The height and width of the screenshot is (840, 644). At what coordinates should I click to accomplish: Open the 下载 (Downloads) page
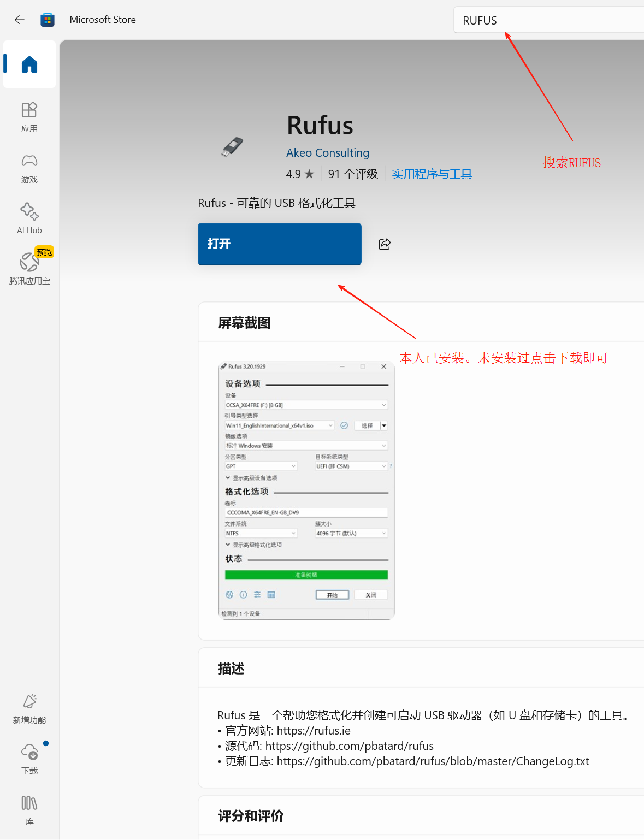click(29, 759)
